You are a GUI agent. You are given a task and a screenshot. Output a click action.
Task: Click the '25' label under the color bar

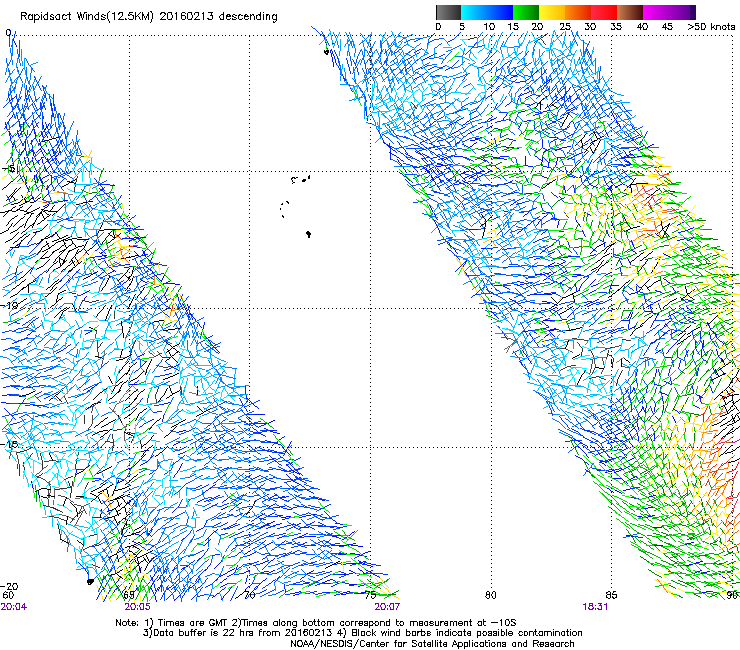click(x=565, y=27)
